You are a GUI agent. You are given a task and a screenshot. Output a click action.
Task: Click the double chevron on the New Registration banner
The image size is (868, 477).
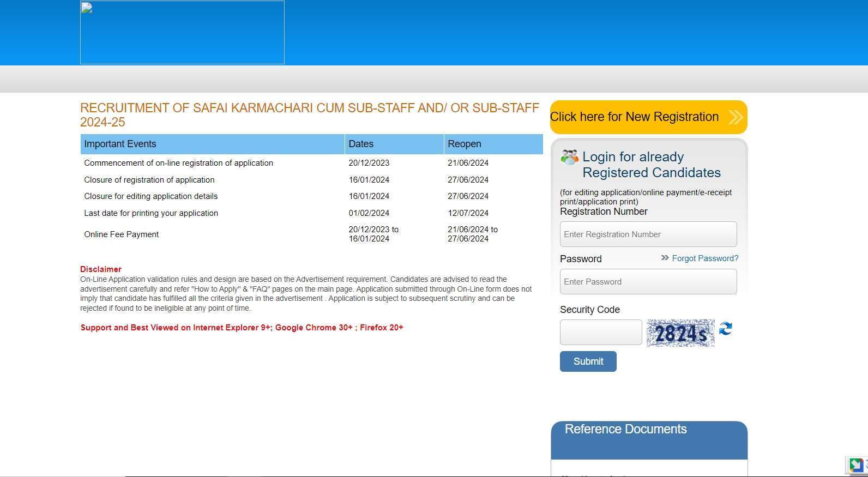[x=736, y=117]
